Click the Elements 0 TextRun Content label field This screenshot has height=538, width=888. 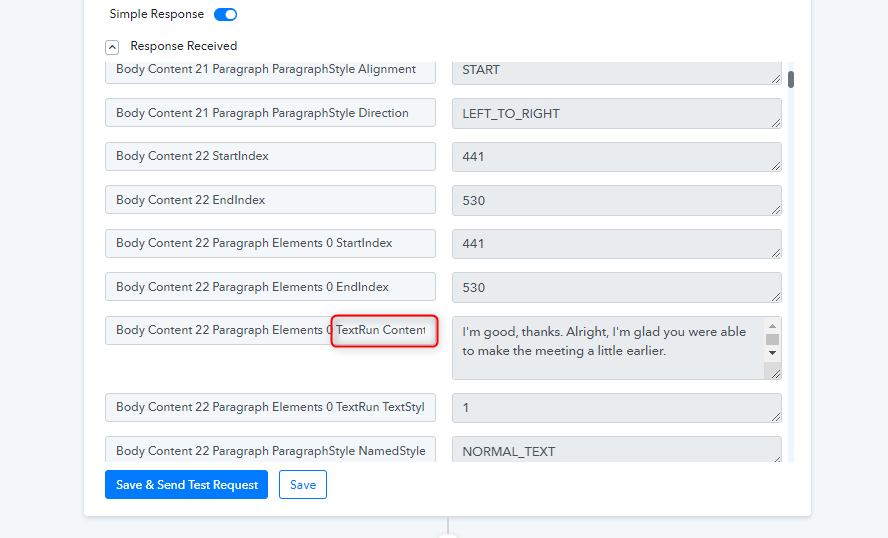pos(270,330)
